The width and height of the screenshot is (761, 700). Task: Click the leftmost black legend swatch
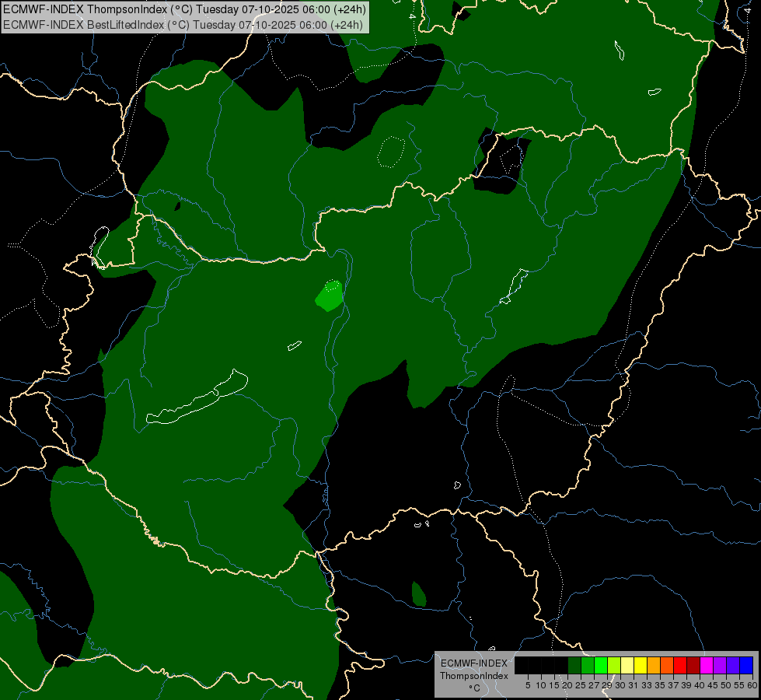pos(522,665)
